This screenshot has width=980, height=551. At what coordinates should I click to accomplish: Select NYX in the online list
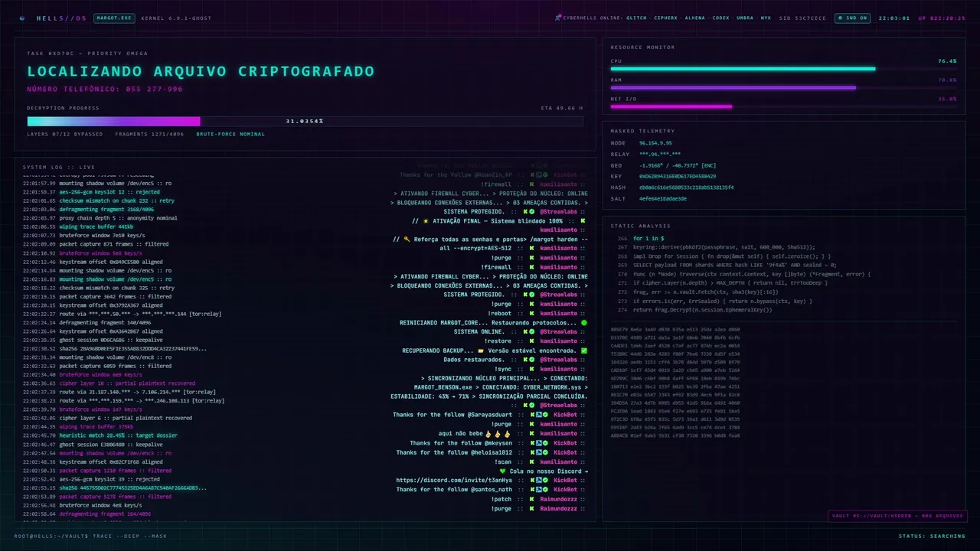(766, 18)
